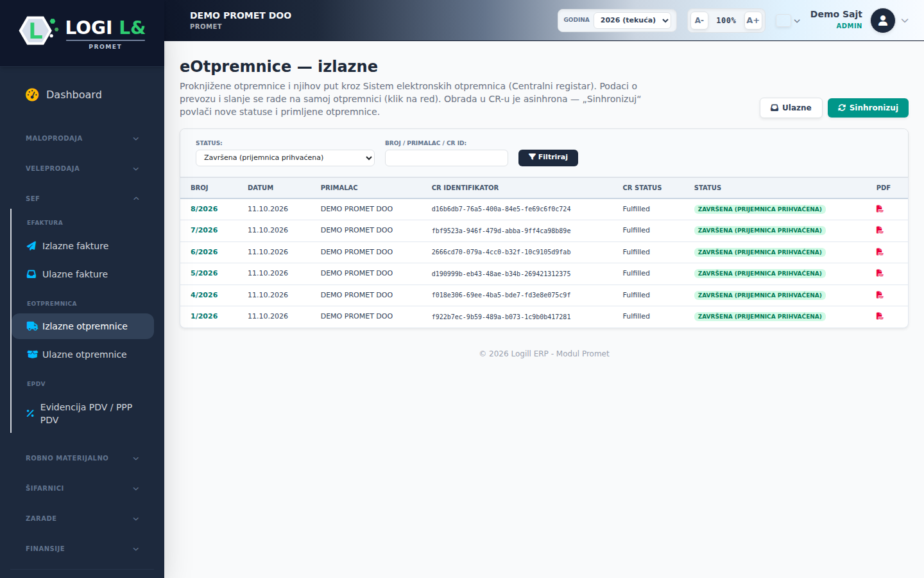
Task: Click the Sinhronizuj button
Action: click(868, 108)
